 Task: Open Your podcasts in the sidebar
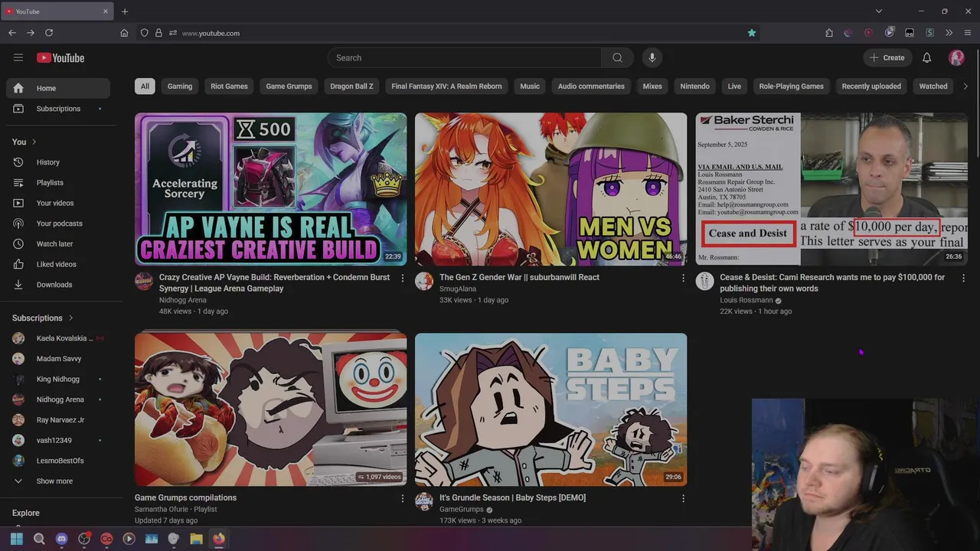click(58, 223)
